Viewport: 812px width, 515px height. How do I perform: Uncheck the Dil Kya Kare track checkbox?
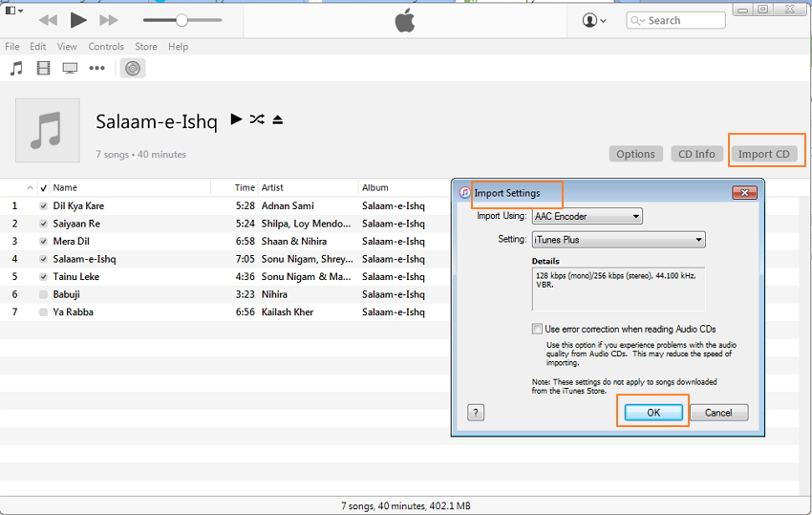pos(43,206)
